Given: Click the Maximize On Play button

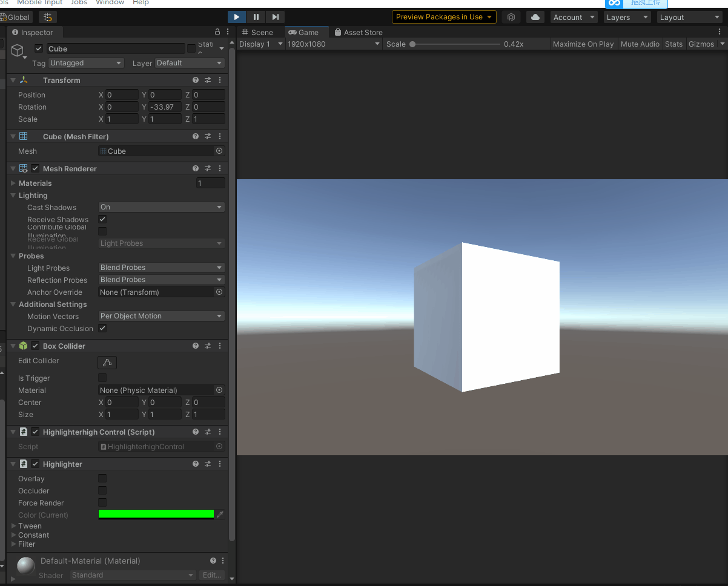Looking at the screenshot, I should pos(583,44).
